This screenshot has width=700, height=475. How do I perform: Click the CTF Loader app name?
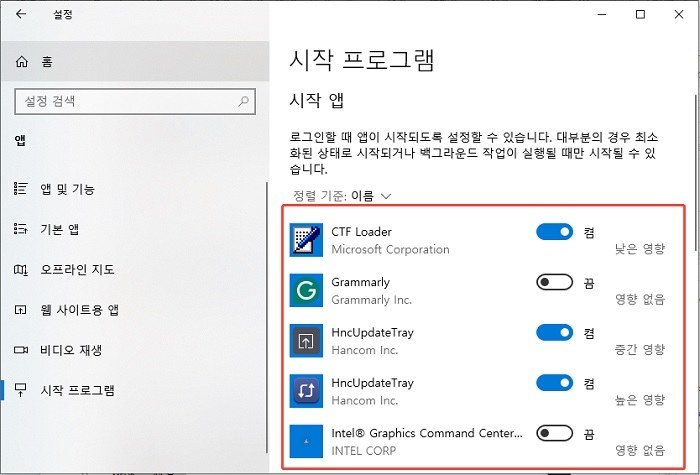(x=361, y=232)
